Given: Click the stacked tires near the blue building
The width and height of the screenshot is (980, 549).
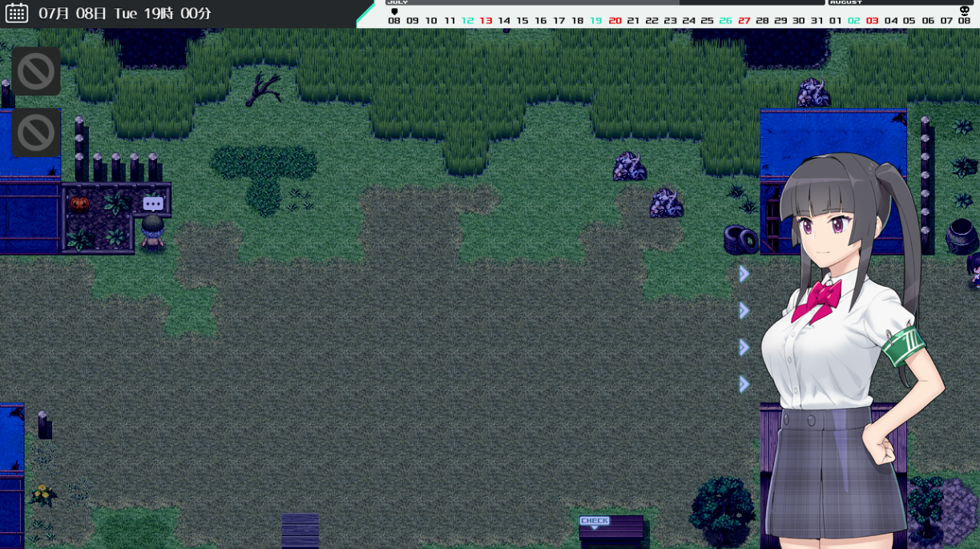Looking at the screenshot, I should click(x=741, y=239).
